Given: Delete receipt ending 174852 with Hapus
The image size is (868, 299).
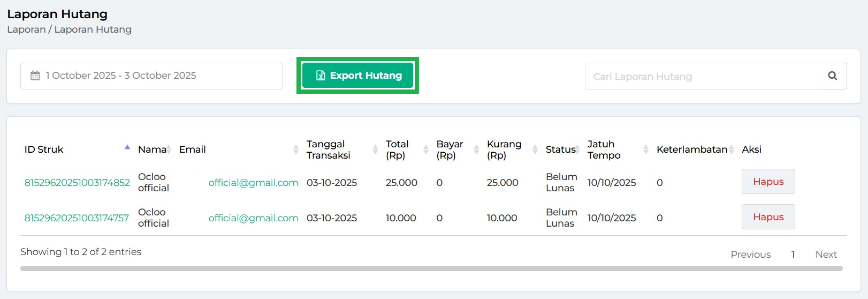Looking at the screenshot, I should (x=768, y=182).
